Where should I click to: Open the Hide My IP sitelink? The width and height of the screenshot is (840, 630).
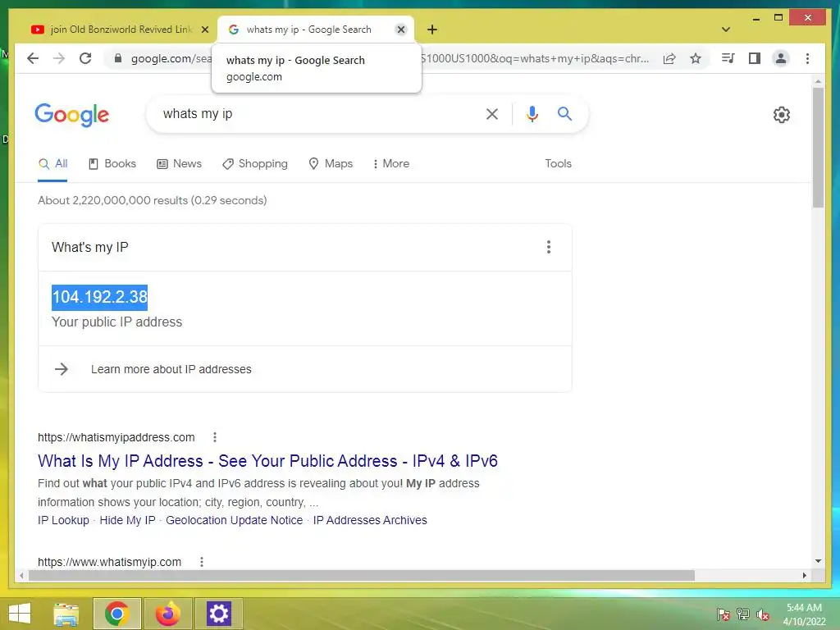[127, 520]
